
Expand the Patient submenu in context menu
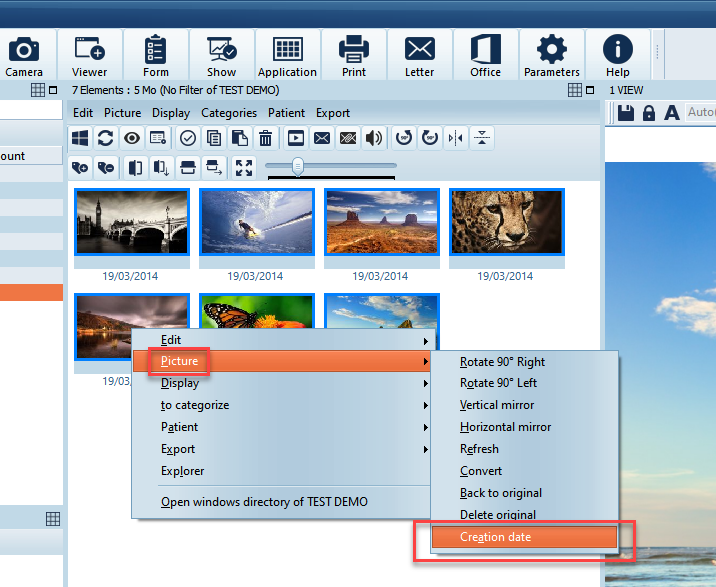pyautogui.click(x=179, y=427)
